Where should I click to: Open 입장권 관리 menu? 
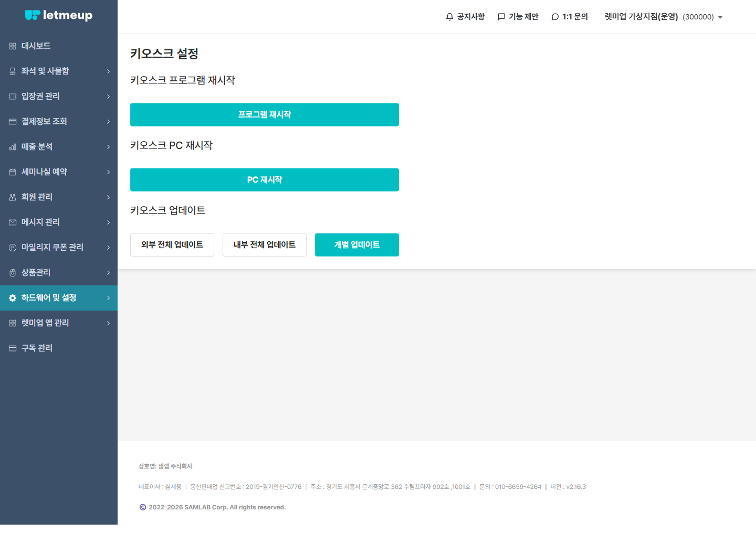[x=59, y=97]
